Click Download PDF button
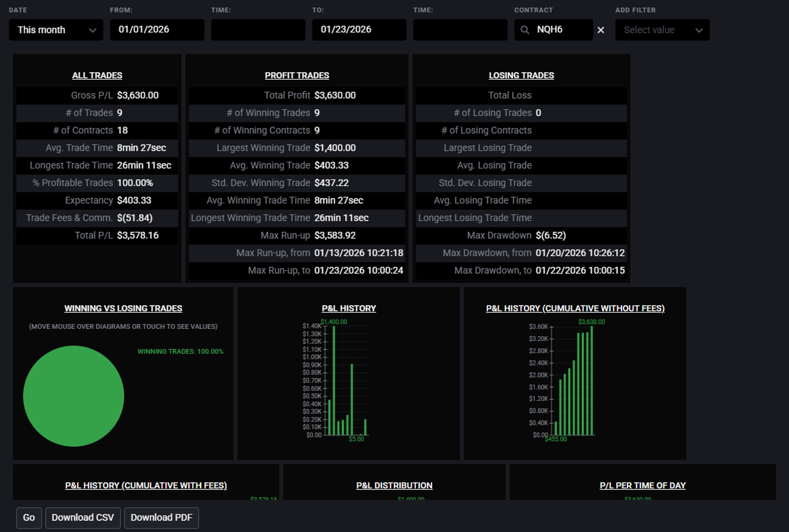The image size is (789, 532). (x=162, y=518)
